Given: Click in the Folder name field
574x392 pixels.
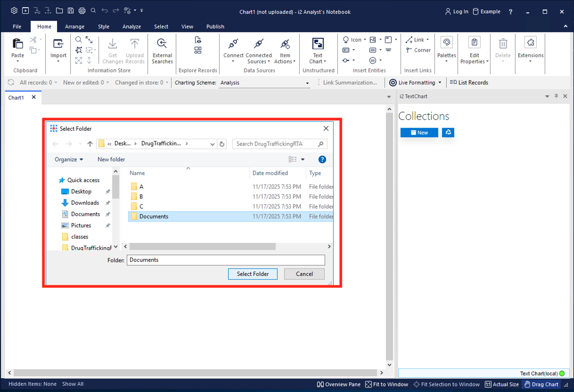Looking at the screenshot, I should coord(226,260).
